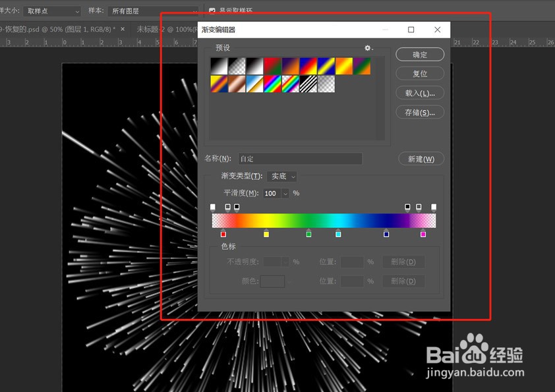Select the solid rainbow spectrum preset
Screen dimensions: 555x392
coord(272,84)
